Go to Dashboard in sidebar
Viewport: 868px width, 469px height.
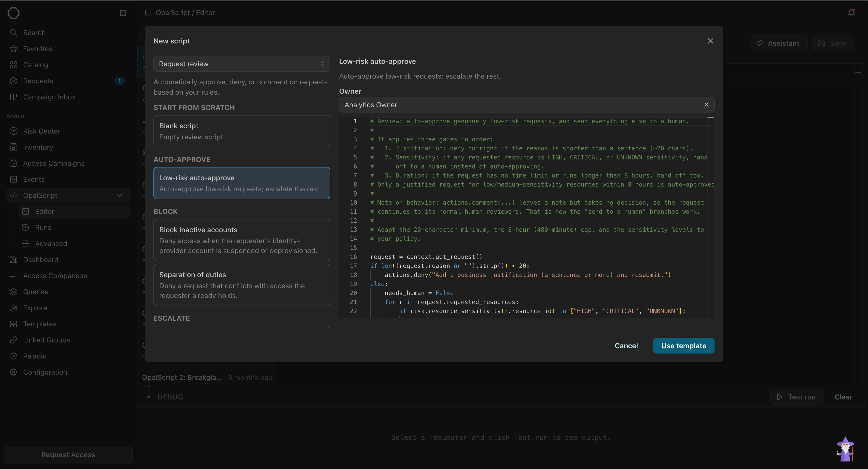(x=68, y=259)
